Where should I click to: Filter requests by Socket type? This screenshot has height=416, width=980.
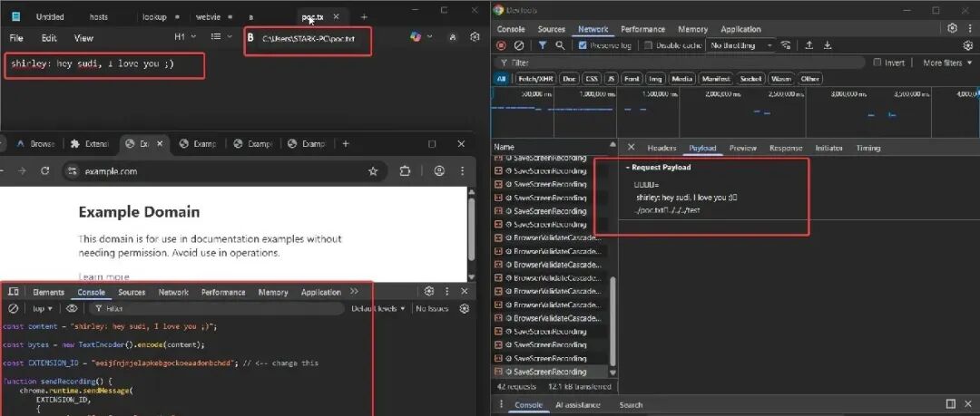point(750,79)
